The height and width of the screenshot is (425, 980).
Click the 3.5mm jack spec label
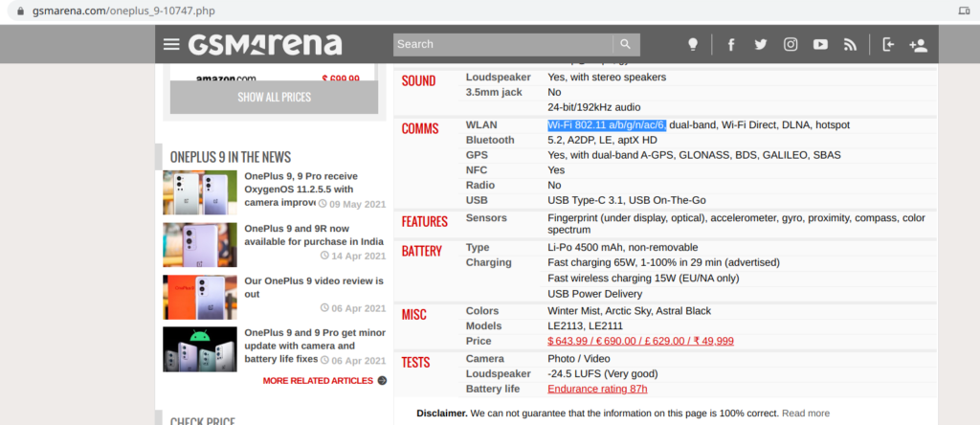click(x=494, y=93)
